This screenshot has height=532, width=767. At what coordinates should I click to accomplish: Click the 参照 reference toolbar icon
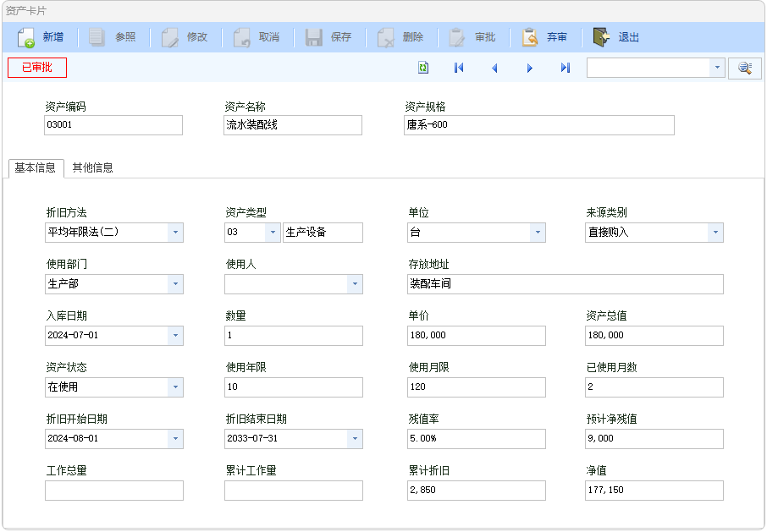(97, 37)
